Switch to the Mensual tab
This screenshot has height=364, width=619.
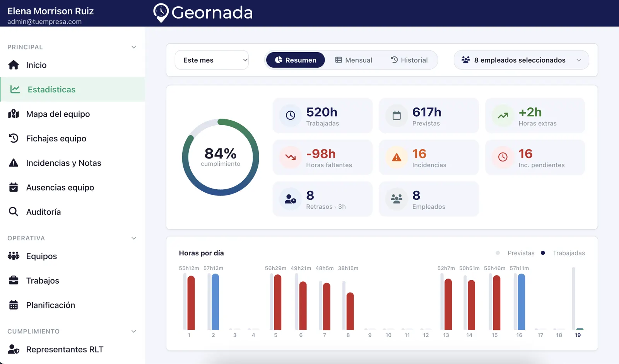[x=354, y=60]
